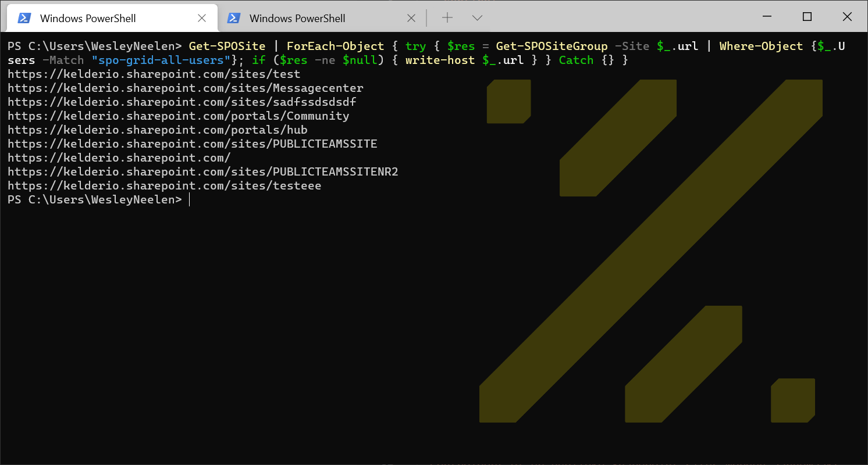868x465 pixels.
Task: Select the first Windows PowerShell tab title
Action: [88, 18]
